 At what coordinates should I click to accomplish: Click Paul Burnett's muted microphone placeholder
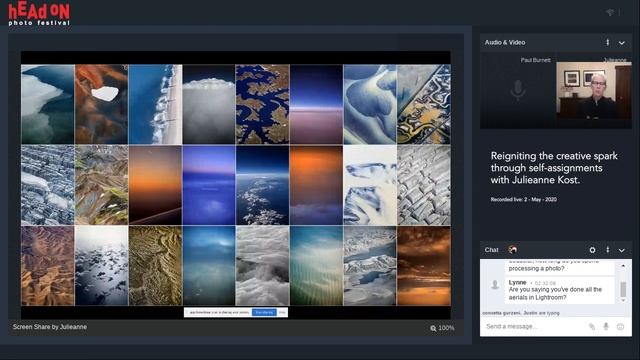(518, 90)
